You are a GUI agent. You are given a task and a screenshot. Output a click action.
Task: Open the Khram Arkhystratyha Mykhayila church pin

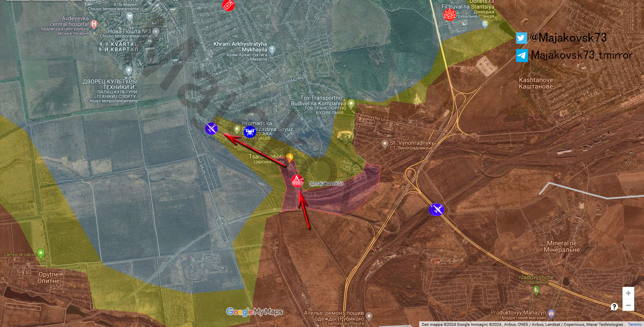pos(272,49)
